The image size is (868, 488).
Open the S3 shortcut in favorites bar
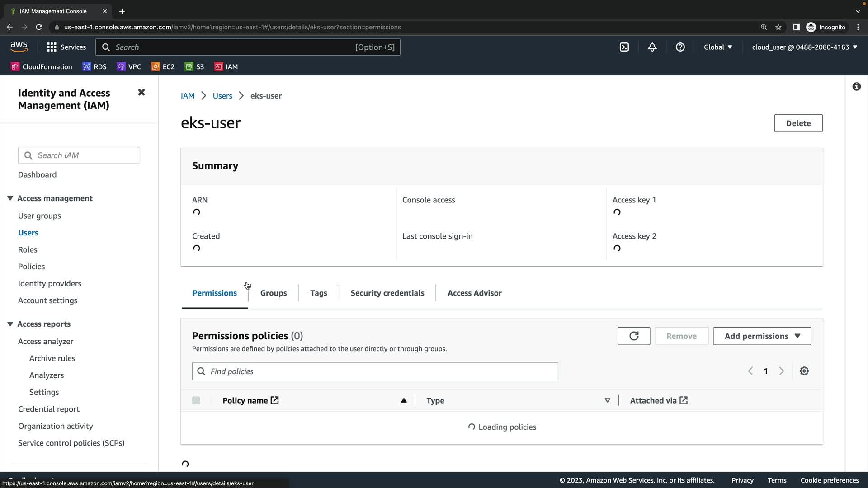[x=194, y=66]
